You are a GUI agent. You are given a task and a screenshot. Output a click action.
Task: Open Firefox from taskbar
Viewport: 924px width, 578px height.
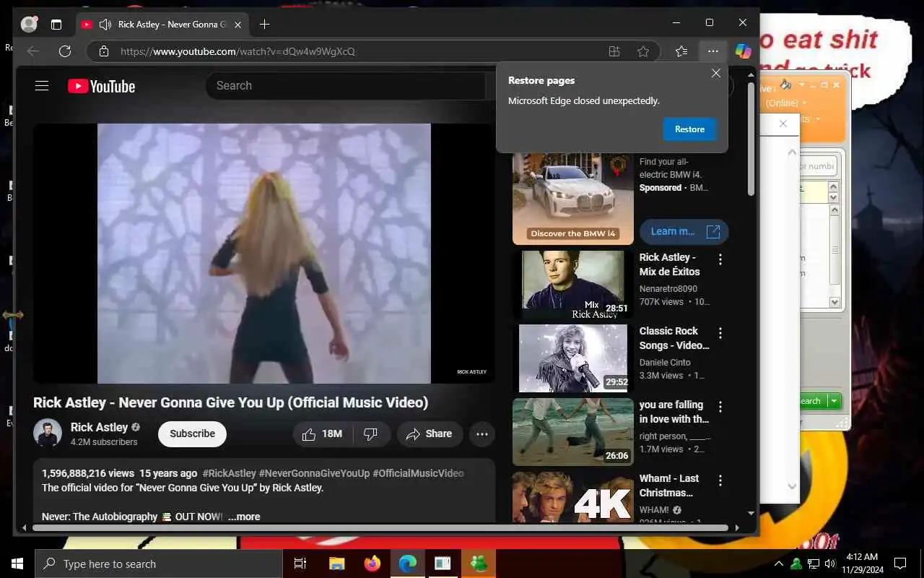coord(372,564)
